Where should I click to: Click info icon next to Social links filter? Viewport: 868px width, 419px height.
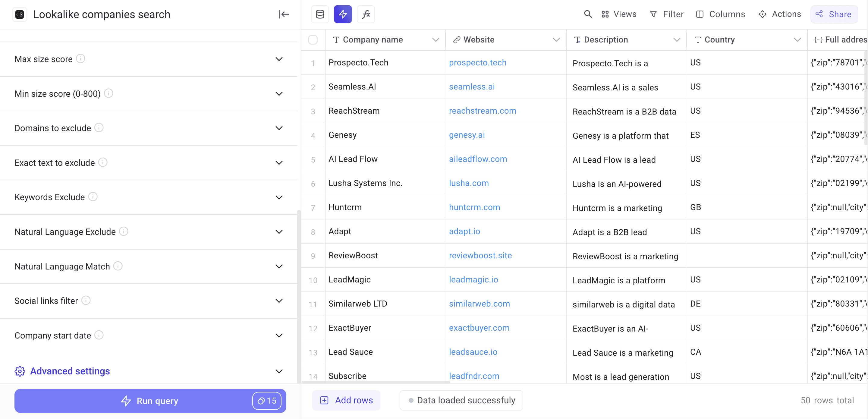point(86,300)
